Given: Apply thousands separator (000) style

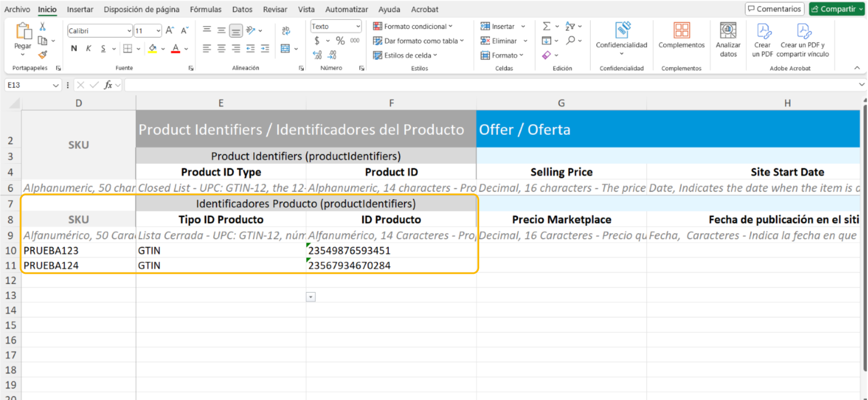Looking at the screenshot, I should 355,41.
